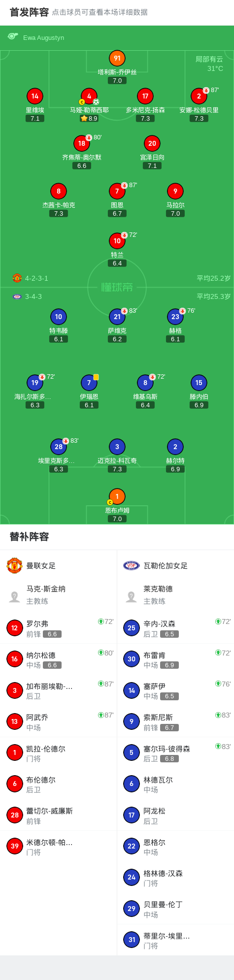Image resolution: width=234 pixels, height=980 pixels.
Task: Open 曼联女足 team name
Action: pyautogui.click(x=41, y=566)
